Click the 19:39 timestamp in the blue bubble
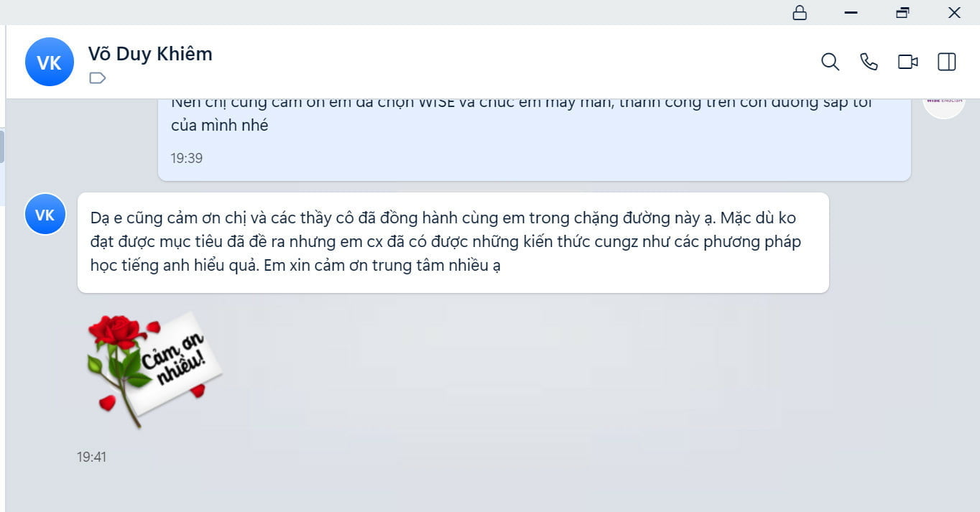Image resolution: width=980 pixels, height=512 pixels. [186, 158]
